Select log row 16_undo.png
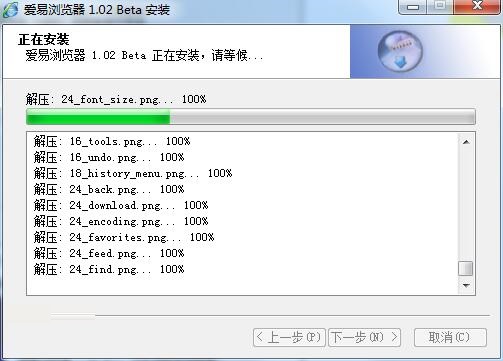 [x=109, y=157]
